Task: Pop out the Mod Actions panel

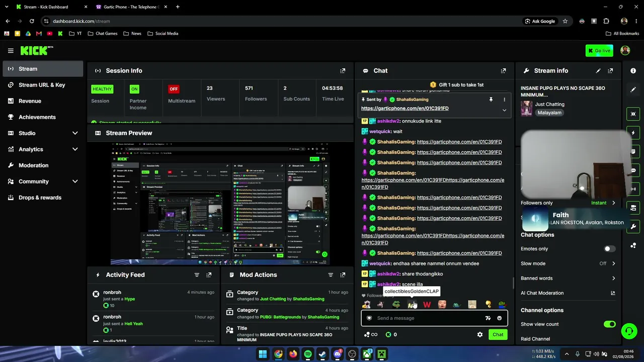Action: 343,275
